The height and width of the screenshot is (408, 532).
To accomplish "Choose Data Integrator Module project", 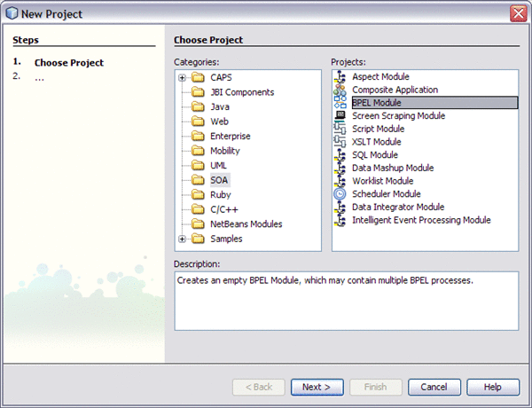I will pyautogui.click(x=398, y=207).
